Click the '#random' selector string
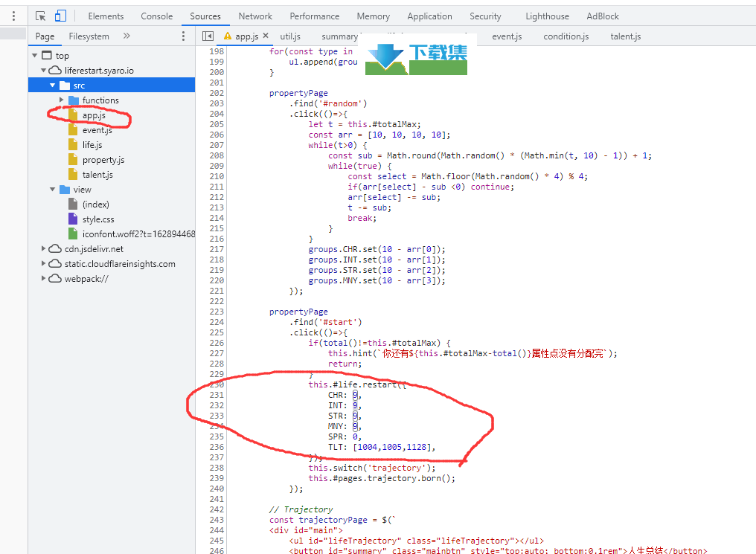Viewport: 756px width, 554px height. tap(340, 103)
